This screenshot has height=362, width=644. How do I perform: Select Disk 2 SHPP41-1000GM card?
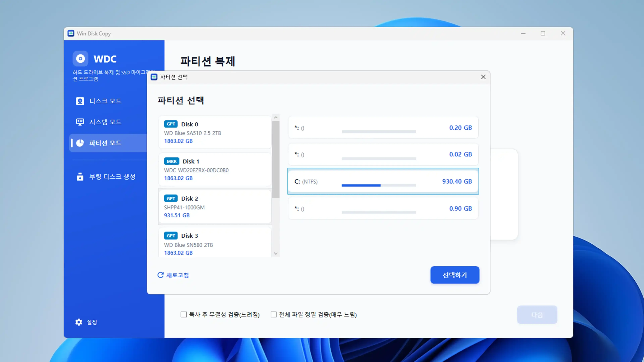pos(215,207)
